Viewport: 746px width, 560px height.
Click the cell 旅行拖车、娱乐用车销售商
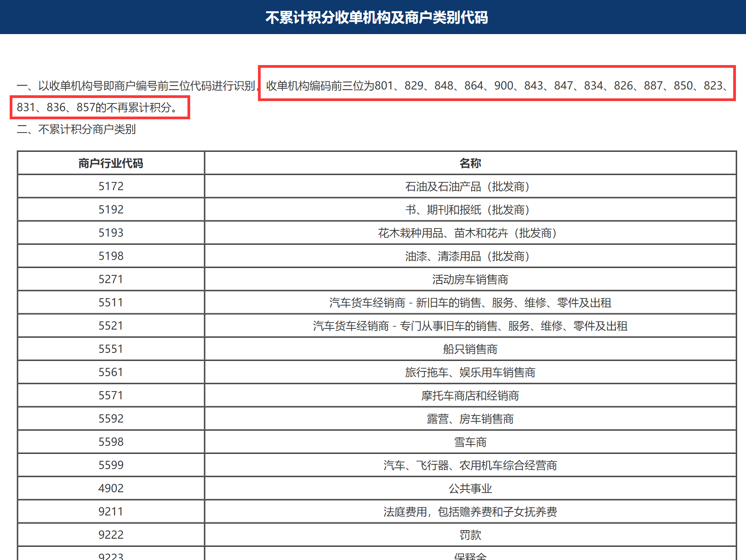pyautogui.click(x=470, y=372)
